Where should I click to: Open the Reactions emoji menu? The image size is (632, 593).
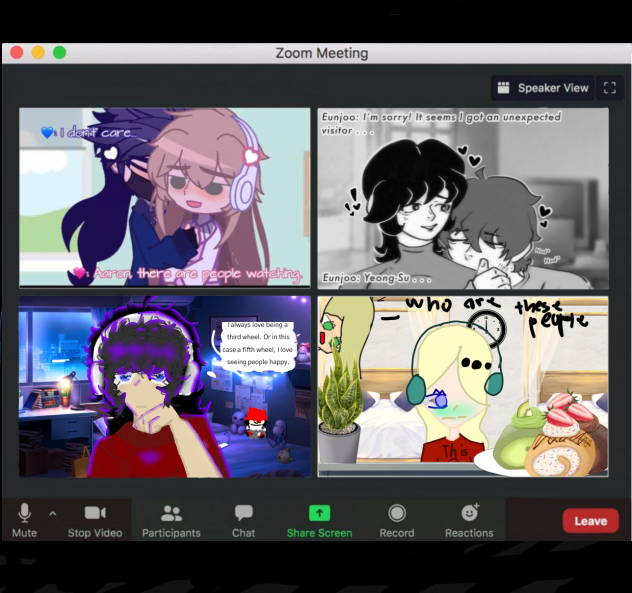pyautogui.click(x=469, y=520)
